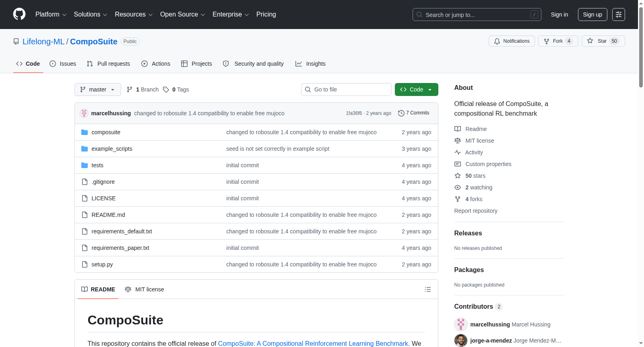Open the Projects tab

click(196, 64)
